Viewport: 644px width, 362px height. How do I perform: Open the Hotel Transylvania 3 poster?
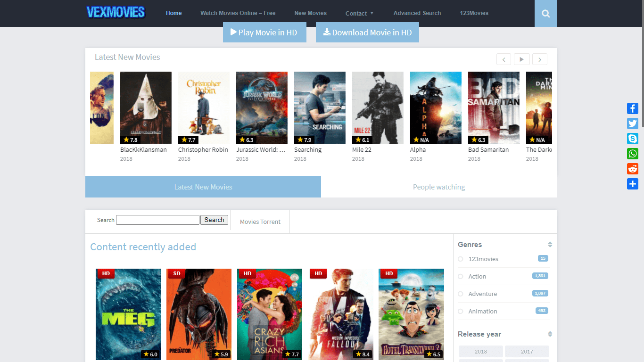[411, 314]
